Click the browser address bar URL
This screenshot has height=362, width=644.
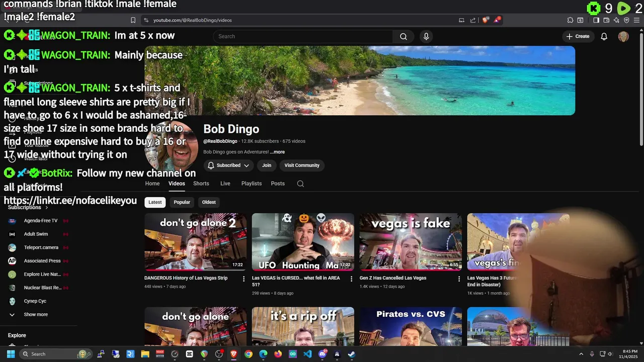pos(192,20)
